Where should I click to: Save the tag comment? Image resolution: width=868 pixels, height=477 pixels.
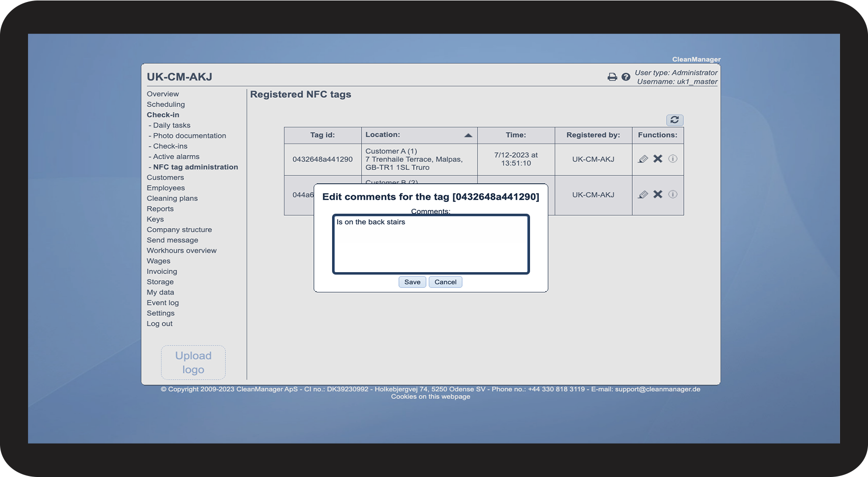(412, 282)
